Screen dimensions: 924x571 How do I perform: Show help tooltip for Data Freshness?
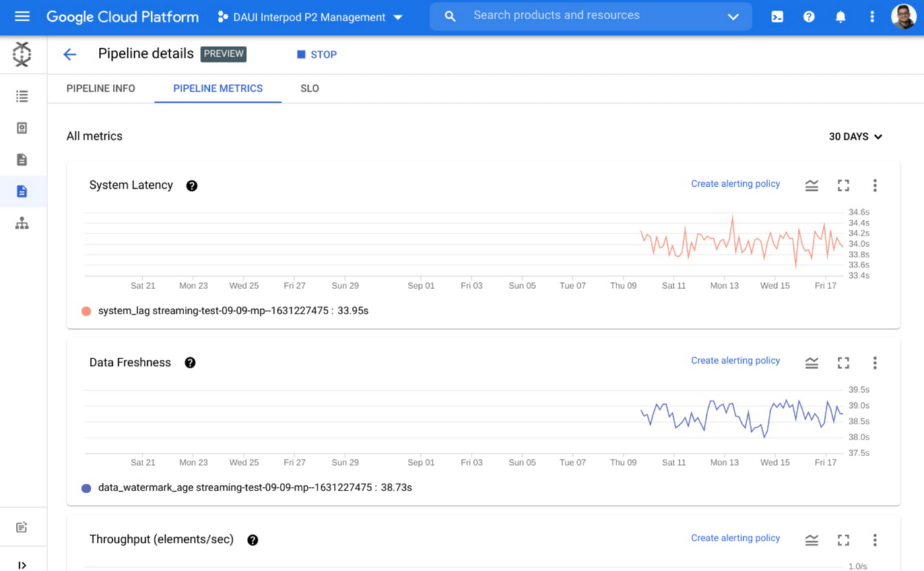tap(190, 362)
